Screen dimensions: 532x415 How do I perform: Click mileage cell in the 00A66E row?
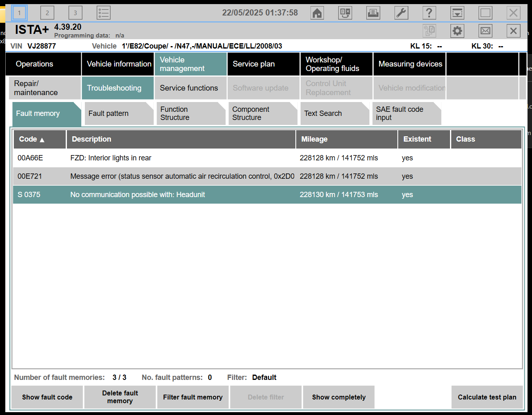[x=339, y=158]
